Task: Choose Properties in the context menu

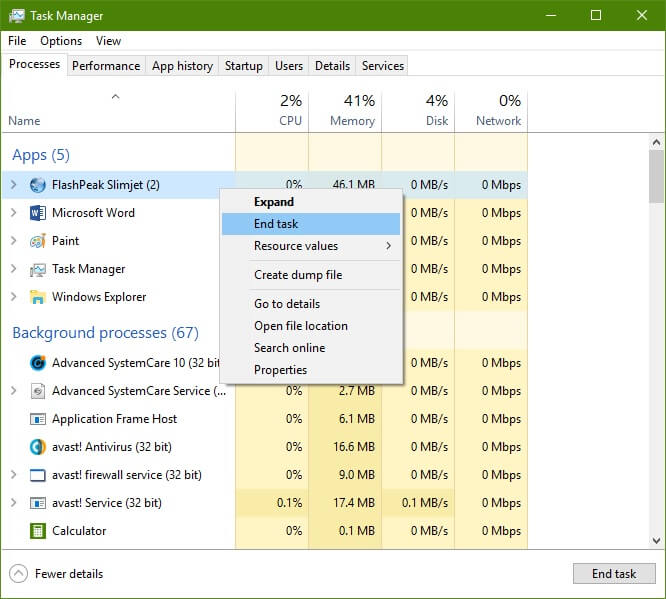Action: 311,370
